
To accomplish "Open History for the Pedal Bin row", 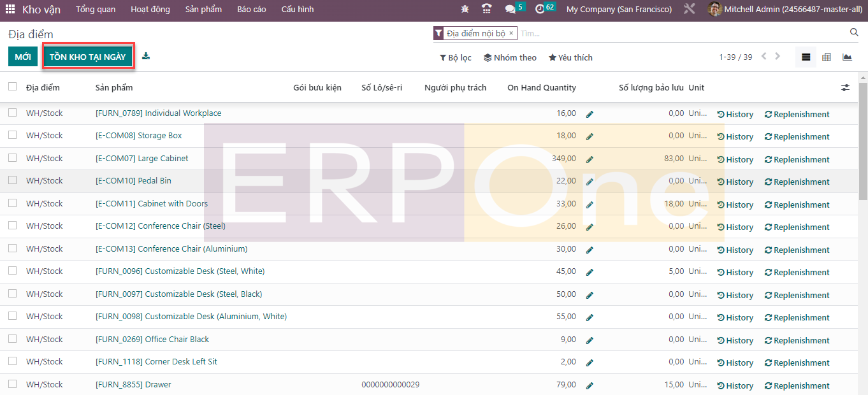I will [x=735, y=182].
